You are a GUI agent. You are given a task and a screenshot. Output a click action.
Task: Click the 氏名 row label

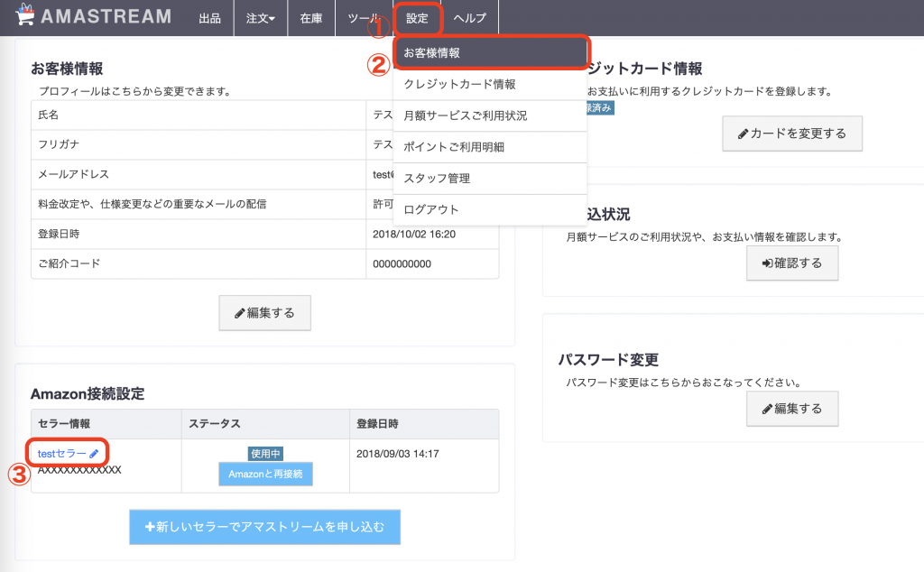[49, 115]
